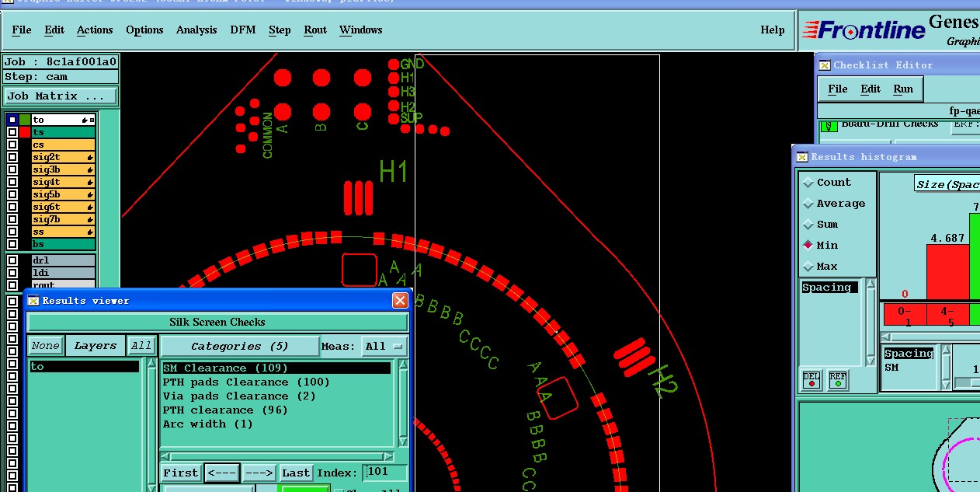This screenshot has width=980, height=492.
Task: Click the Checklist Editor window menu icon
Action: click(x=825, y=65)
